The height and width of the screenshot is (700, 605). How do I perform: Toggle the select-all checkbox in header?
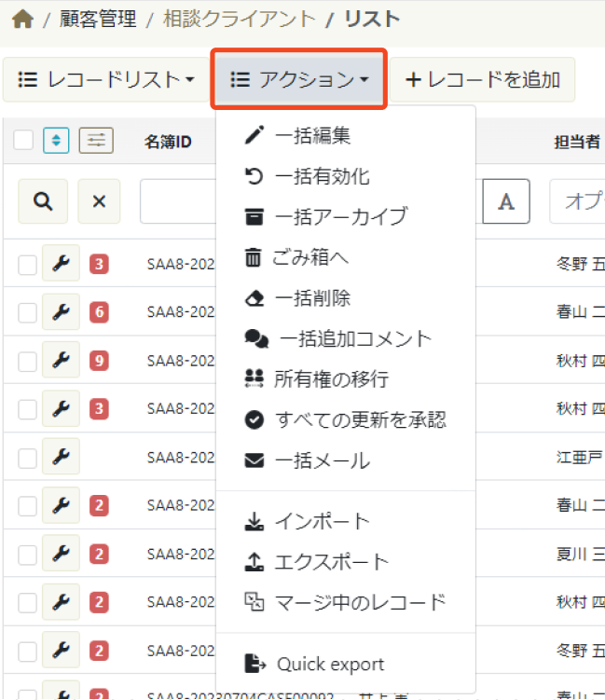coord(24,141)
